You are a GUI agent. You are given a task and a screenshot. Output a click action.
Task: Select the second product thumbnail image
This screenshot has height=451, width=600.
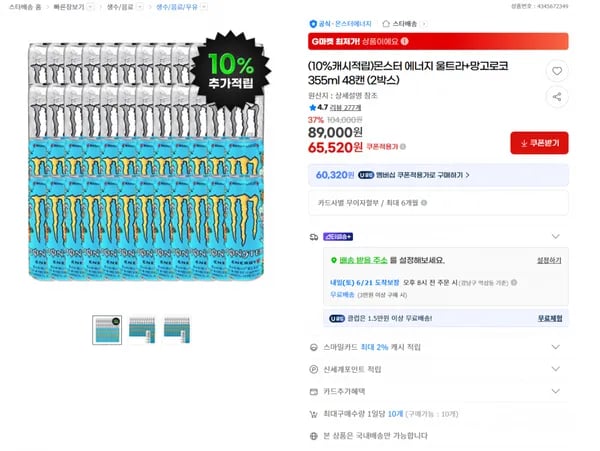[x=142, y=330]
